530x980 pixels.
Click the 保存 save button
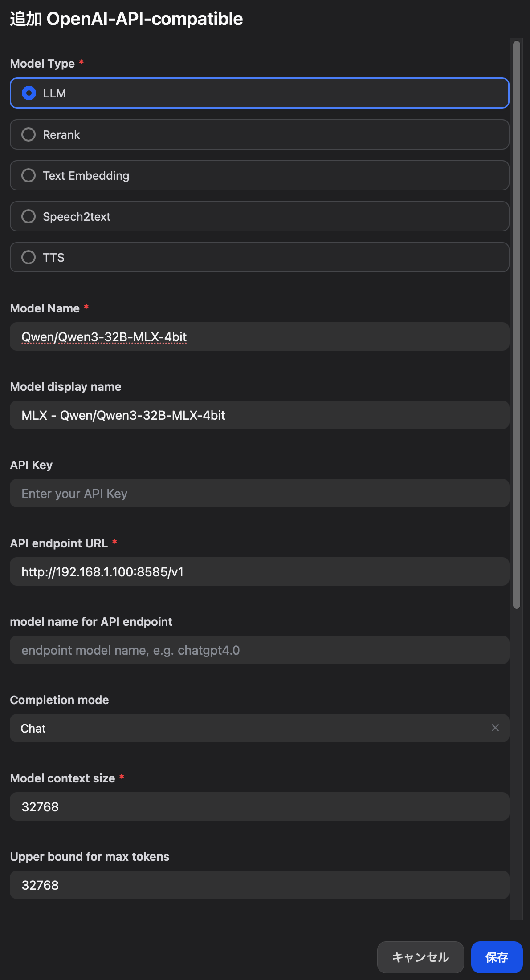point(497,957)
